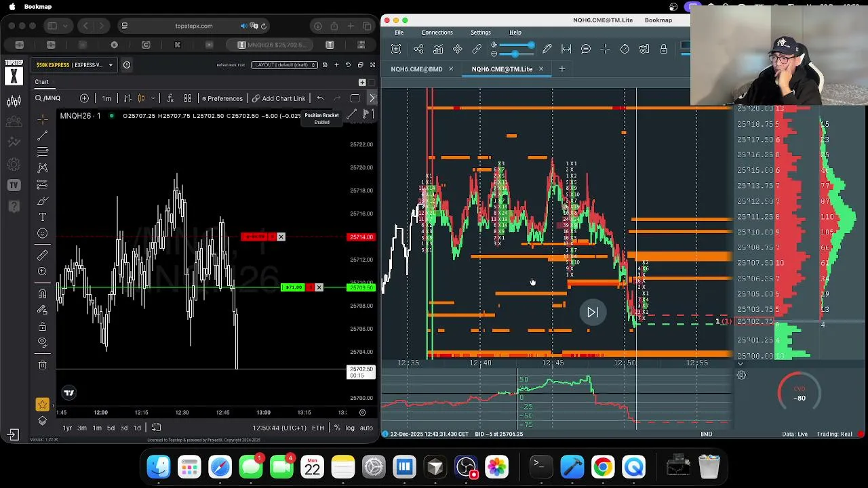
Task: Activate the zoom-in magnifier tool
Action: [42, 272]
